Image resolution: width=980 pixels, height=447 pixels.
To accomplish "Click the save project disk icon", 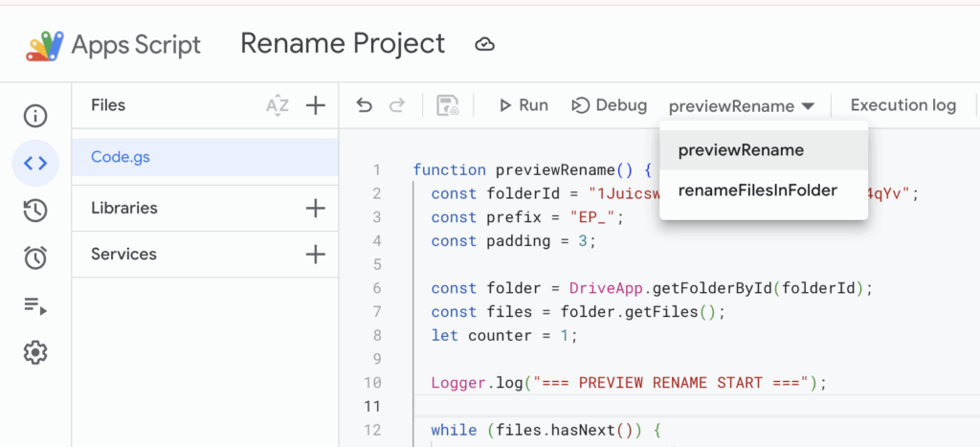I will tap(447, 105).
